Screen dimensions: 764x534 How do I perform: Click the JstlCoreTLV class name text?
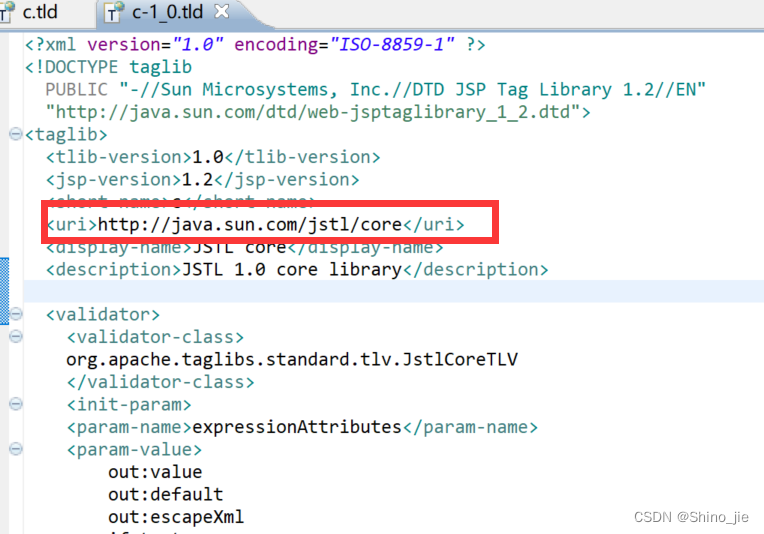pyautogui.click(x=292, y=360)
